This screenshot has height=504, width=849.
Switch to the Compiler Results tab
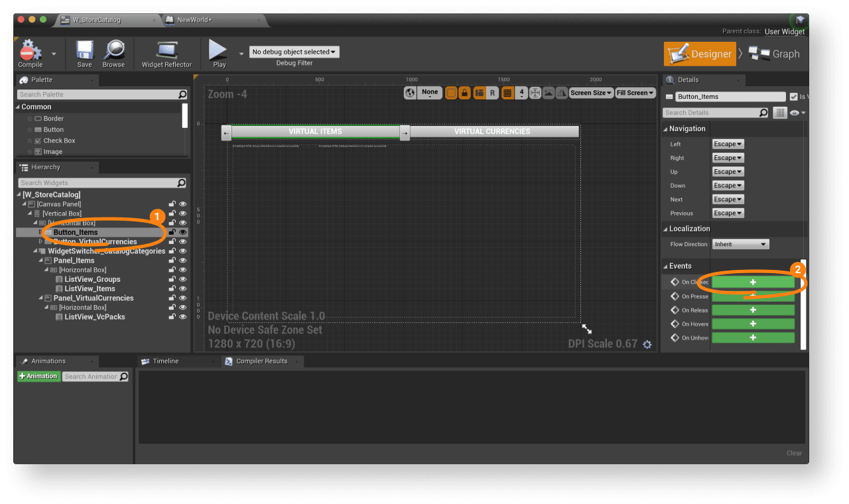261,361
